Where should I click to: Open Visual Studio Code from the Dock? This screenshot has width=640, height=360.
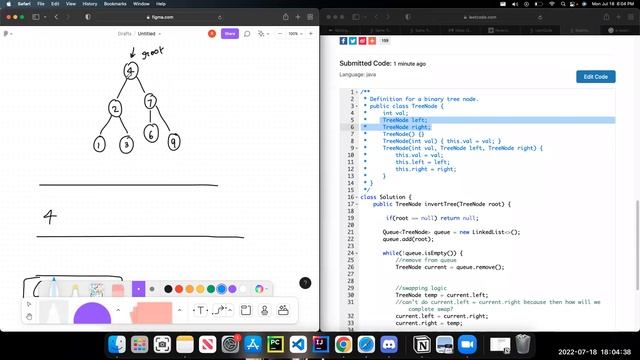point(298,344)
